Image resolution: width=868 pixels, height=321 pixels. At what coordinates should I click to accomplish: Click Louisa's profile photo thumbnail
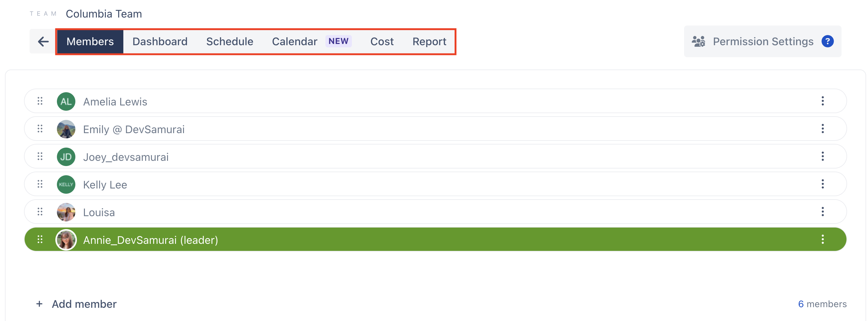coord(66,212)
